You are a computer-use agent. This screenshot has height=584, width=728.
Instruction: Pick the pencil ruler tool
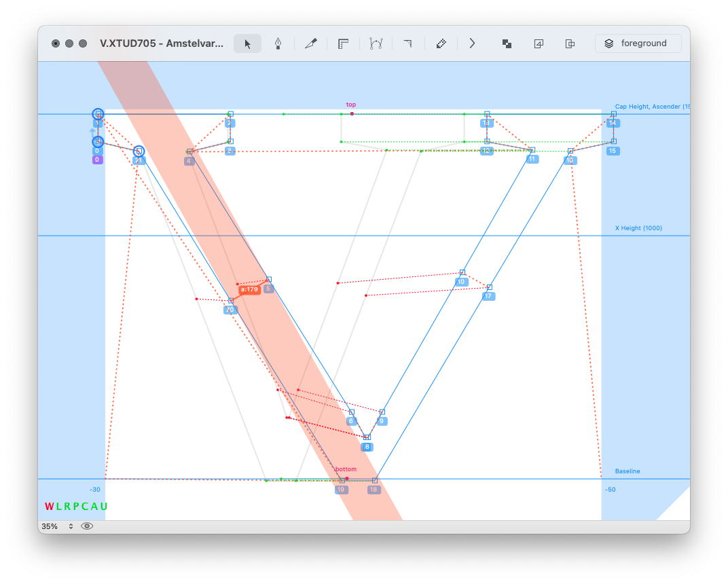(x=441, y=43)
